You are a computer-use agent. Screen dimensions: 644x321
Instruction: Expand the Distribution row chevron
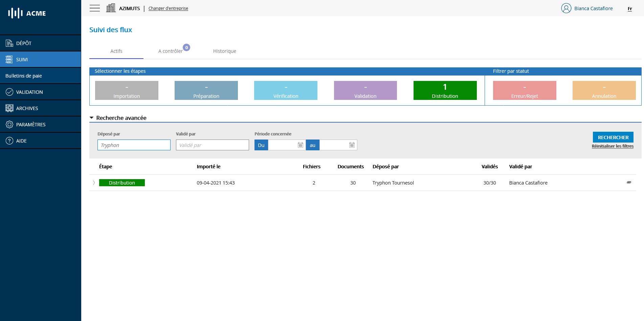point(94,183)
